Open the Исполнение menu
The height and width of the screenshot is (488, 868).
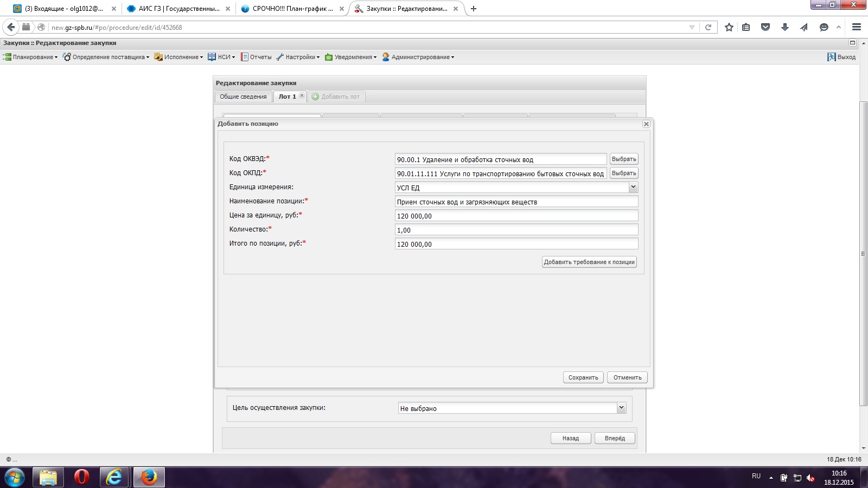[178, 57]
